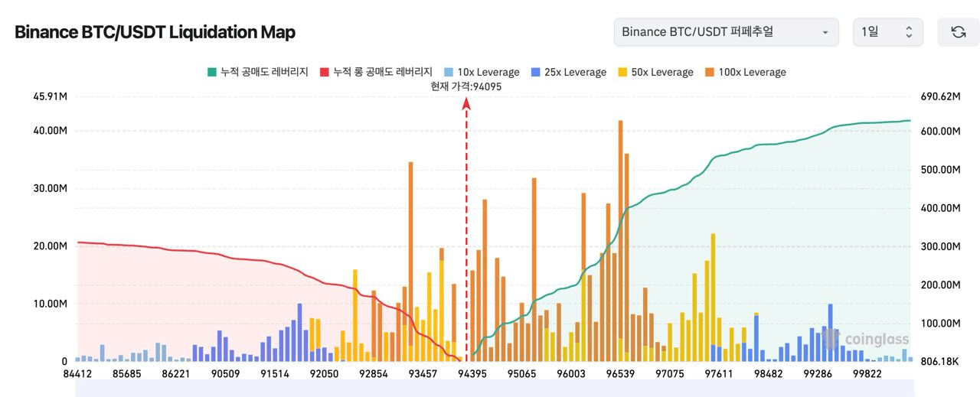Toggle 누적 공매도 레버리지 legend series
The image size is (980, 397).
[257, 72]
